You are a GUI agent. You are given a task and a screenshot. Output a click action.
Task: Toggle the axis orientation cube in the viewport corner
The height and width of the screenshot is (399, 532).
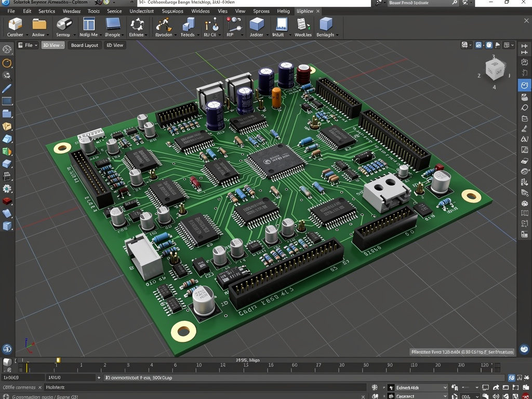pyautogui.click(x=493, y=70)
